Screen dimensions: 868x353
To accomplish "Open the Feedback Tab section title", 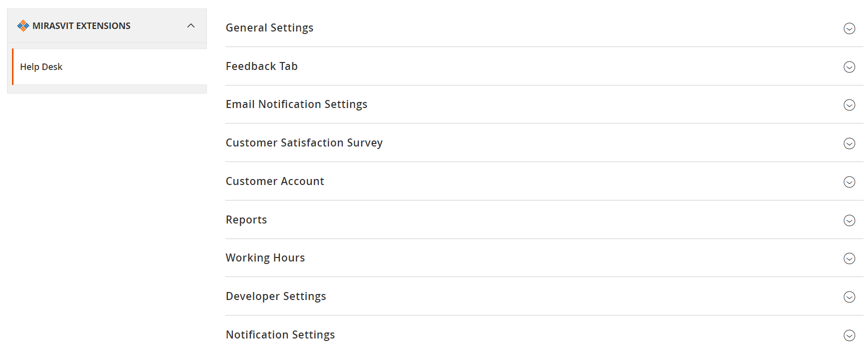I will coord(261,66).
